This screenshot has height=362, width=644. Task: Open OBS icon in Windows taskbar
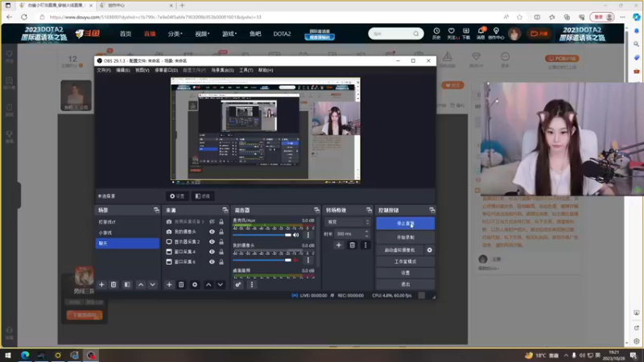click(x=90, y=355)
